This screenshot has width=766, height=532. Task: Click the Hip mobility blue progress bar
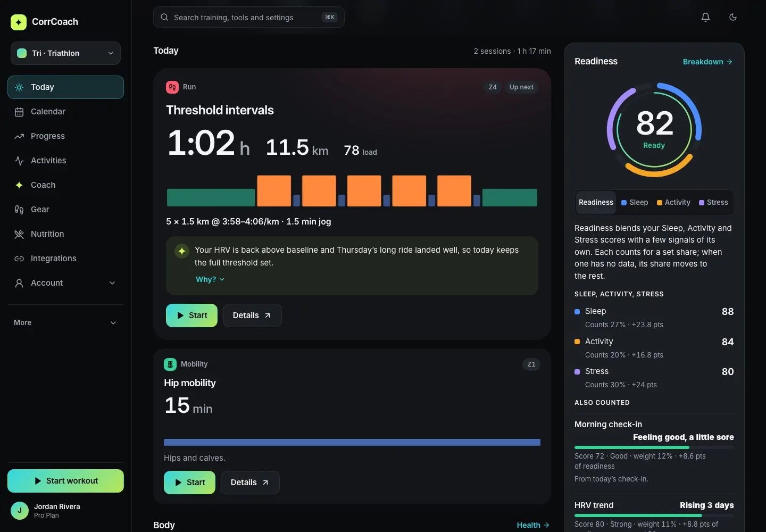[352, 442]
